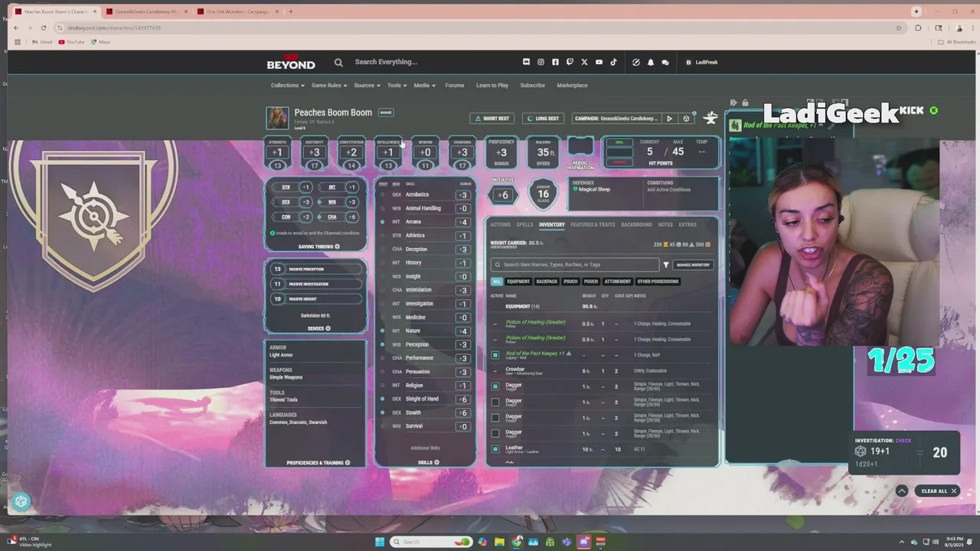Open the LadiFreak account menu
Image resolution: width=980 pixels, height=551 pixels.
pos(702,62)
